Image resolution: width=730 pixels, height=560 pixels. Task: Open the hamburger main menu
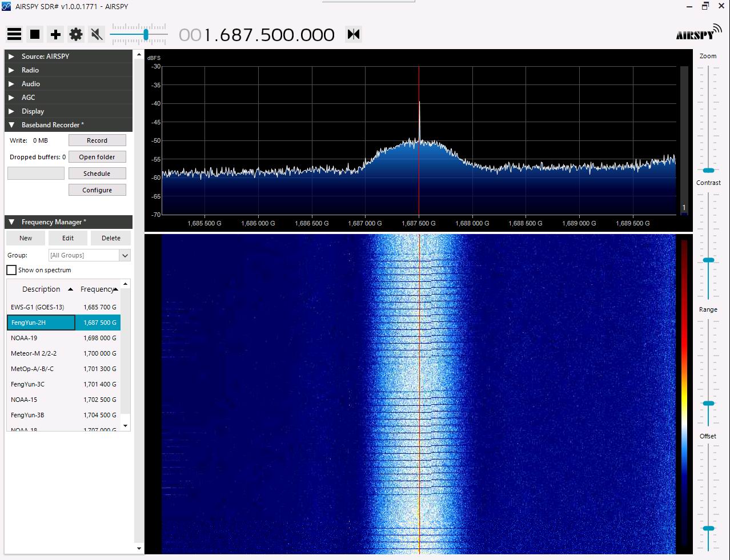coord(14,34)
